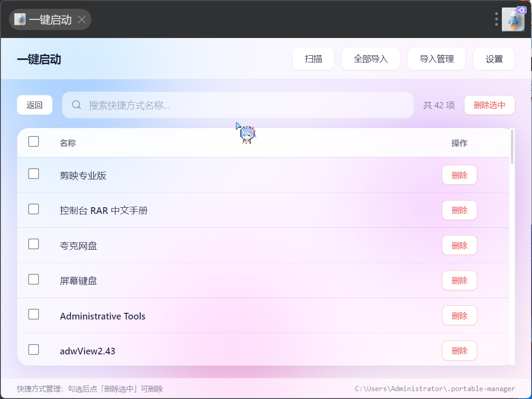Click the 删除选中 button
Screen dimensions: 532x399
coord(490,105)
